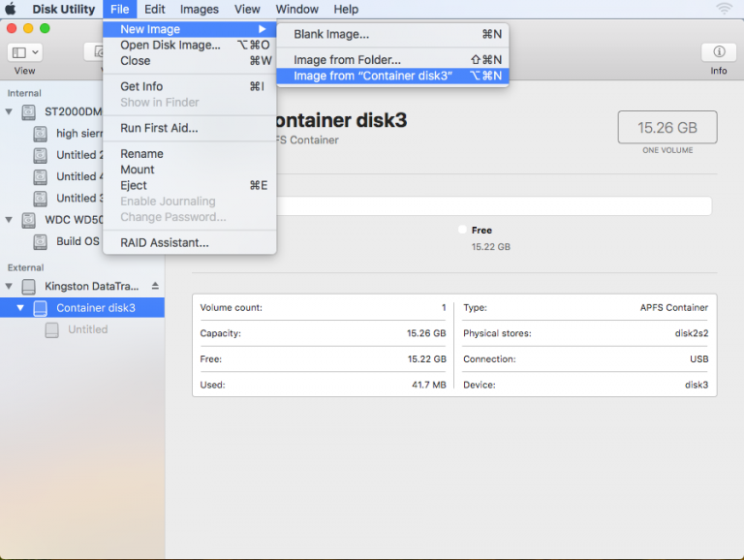Viewport: 744px width, 560px height.
Task: Collapse the Container disk3 disclosure triangle
Action: 20,308
